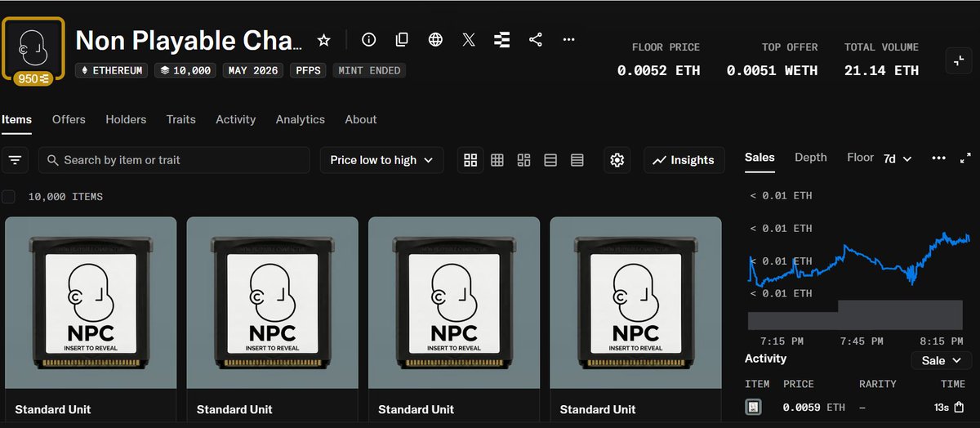The width and height of the screenshot is (980, 428).
Task: Click the Insights button
Action: pos(684,160)
